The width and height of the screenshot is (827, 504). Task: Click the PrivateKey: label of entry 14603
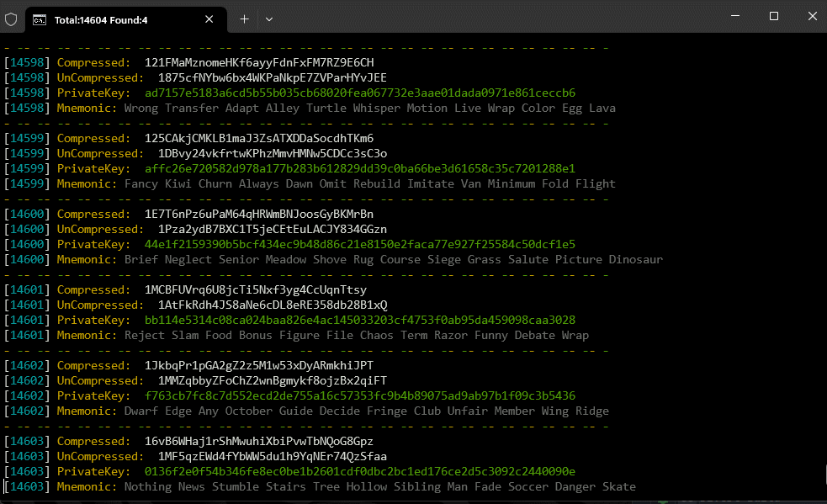[93, 472]
